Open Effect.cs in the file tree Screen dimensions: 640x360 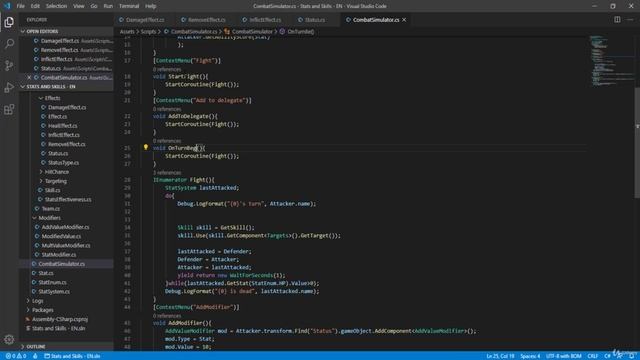pos(58,117)
